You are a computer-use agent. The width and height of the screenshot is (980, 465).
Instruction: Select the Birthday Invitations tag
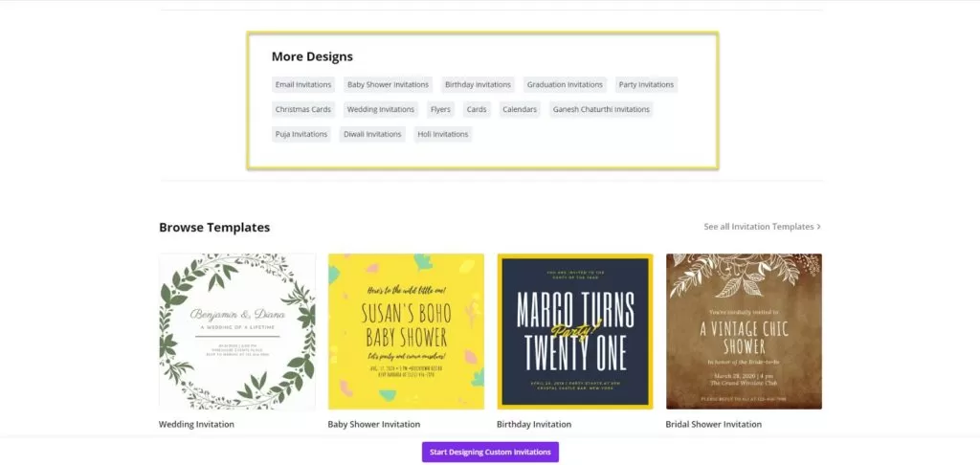point(478,84)
